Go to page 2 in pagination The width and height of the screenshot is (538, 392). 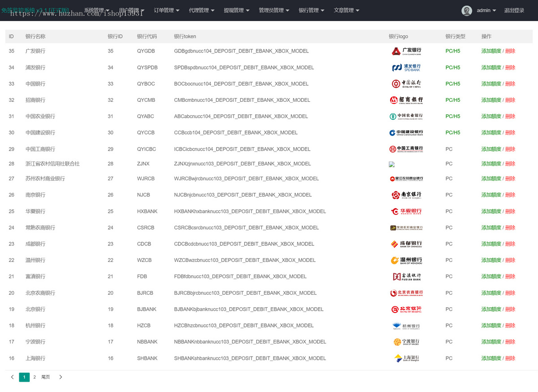[35, 377]
